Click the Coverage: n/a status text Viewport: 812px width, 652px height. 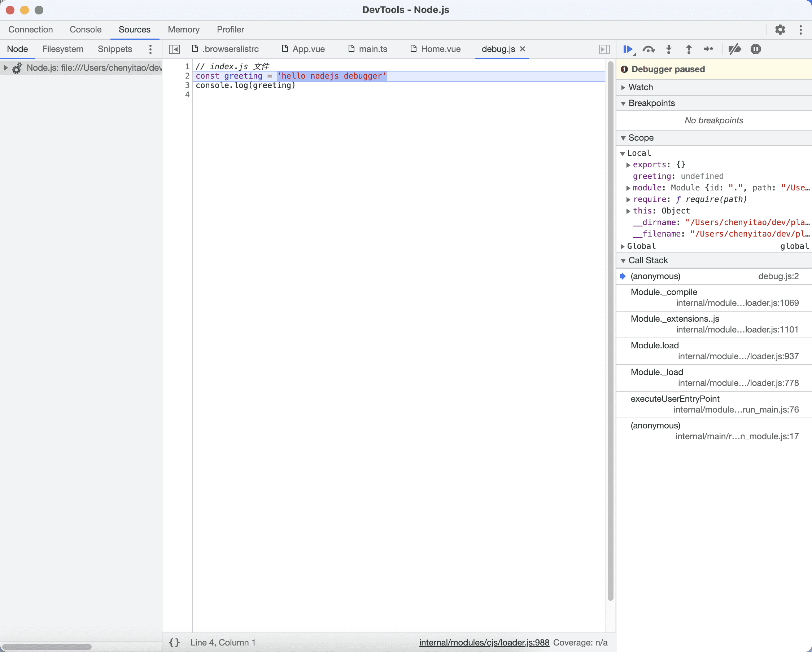(580, 643)
